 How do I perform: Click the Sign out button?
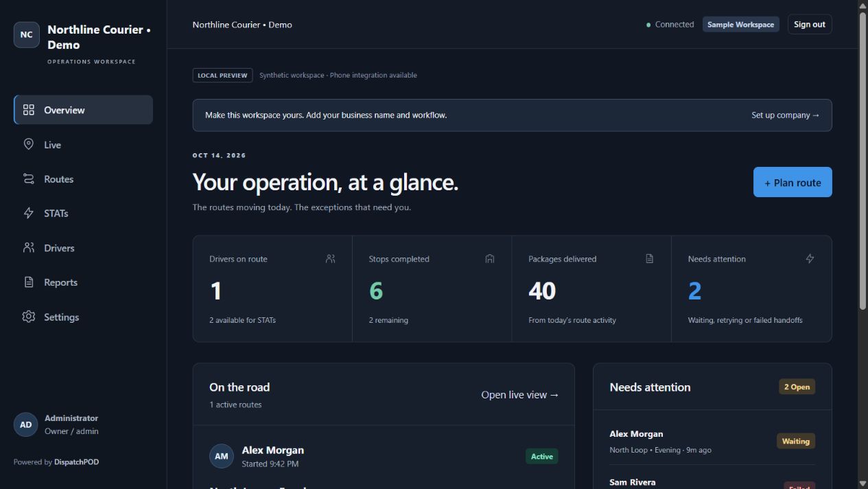(x=810, y=24)
